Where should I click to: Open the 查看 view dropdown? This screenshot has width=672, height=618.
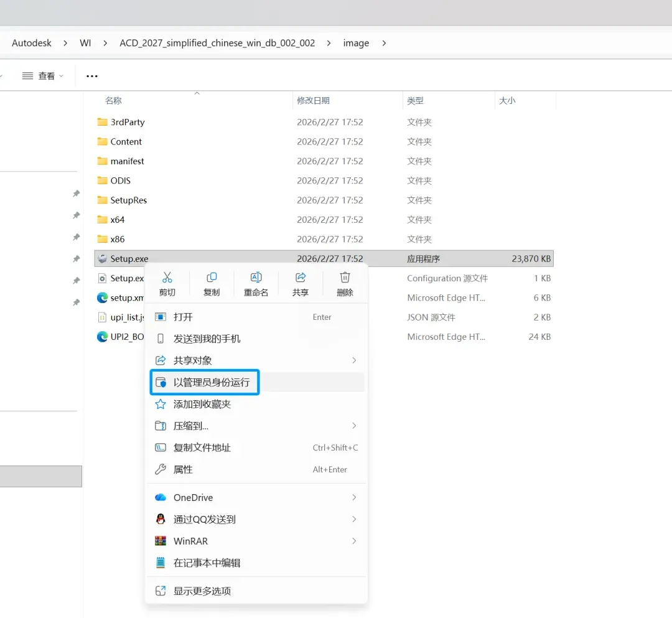pos(43,76)
